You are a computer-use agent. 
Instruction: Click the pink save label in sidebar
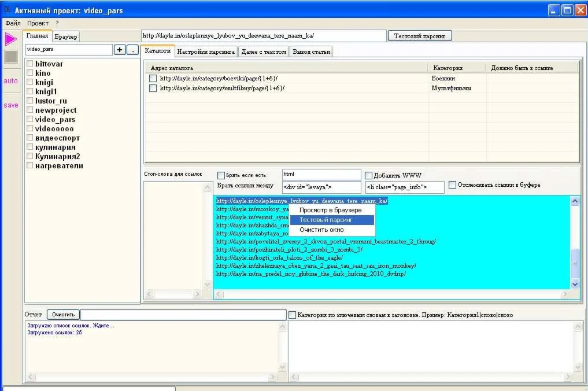pyautogui.click(x=10, y=105)
